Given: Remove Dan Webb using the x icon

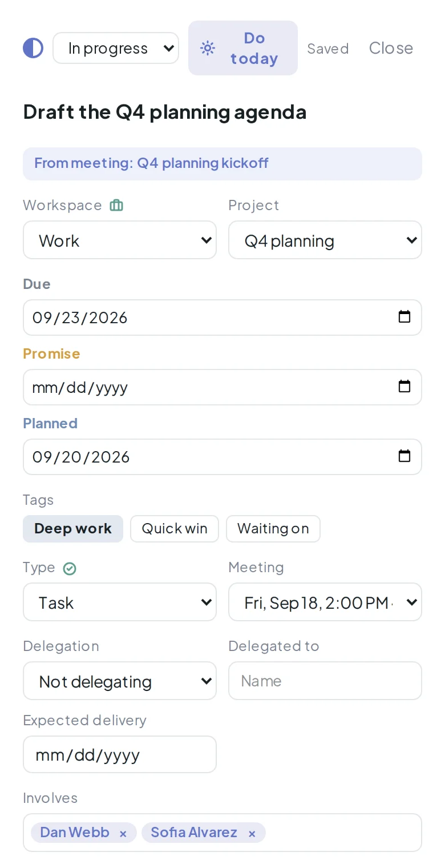Looking at the screenshot, I should 123,834.
